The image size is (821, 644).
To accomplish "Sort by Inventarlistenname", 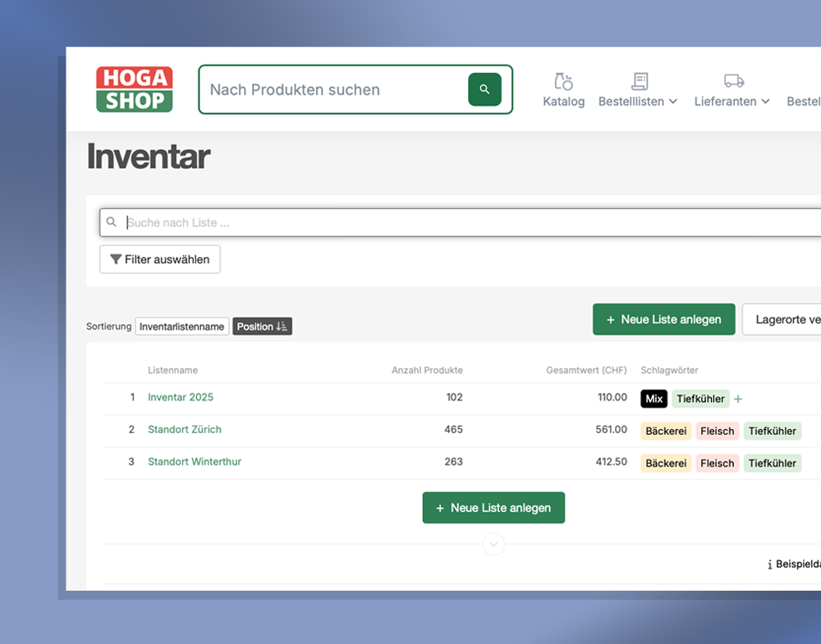I will click(x=181, y=327).
